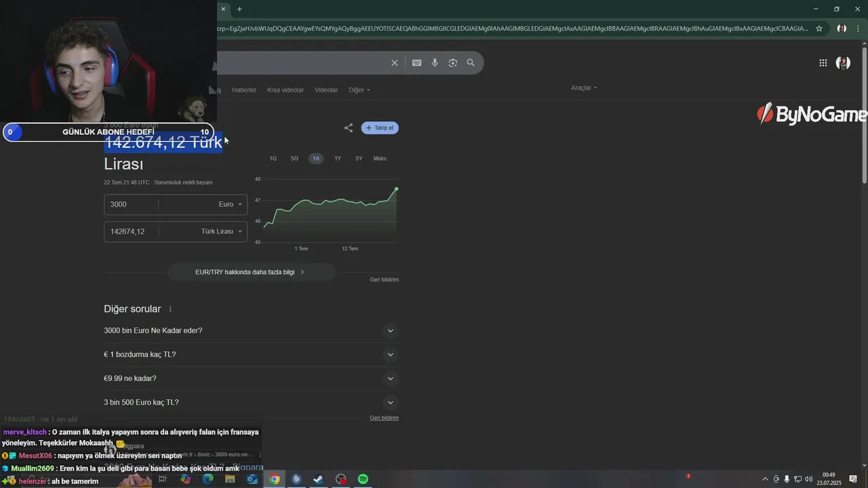Show hidden system tray icons
The height and width of the screenshot is (488, 868).
pyautogui.click(x=766, y=479)
